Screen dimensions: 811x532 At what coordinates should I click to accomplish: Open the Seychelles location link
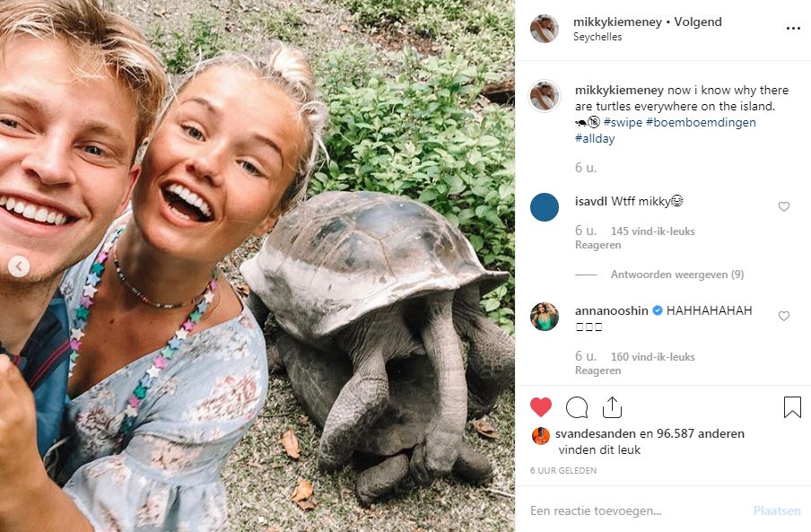[x=597, y=37]
